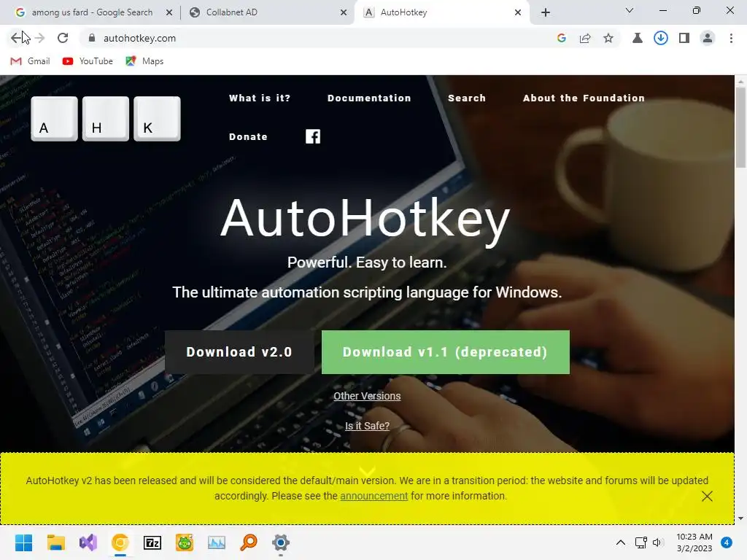The width and height of the screenshot is (747, 560).
Task: Open the chart monitor app in taskbar
Action: [217, 542]
